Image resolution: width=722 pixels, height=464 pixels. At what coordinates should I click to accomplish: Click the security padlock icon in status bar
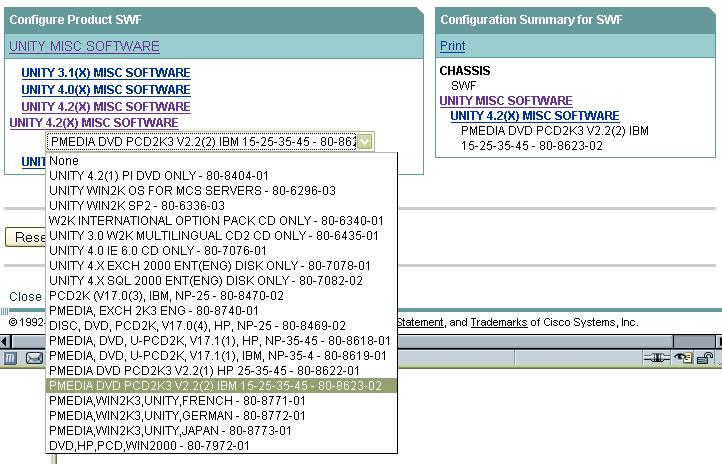pos(705,358)
